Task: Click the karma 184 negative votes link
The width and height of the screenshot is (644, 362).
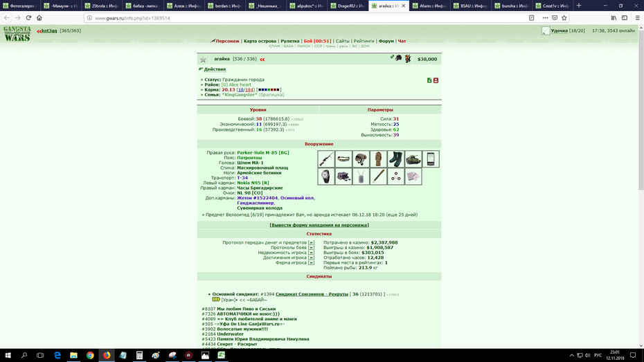Action: (249, 89)
